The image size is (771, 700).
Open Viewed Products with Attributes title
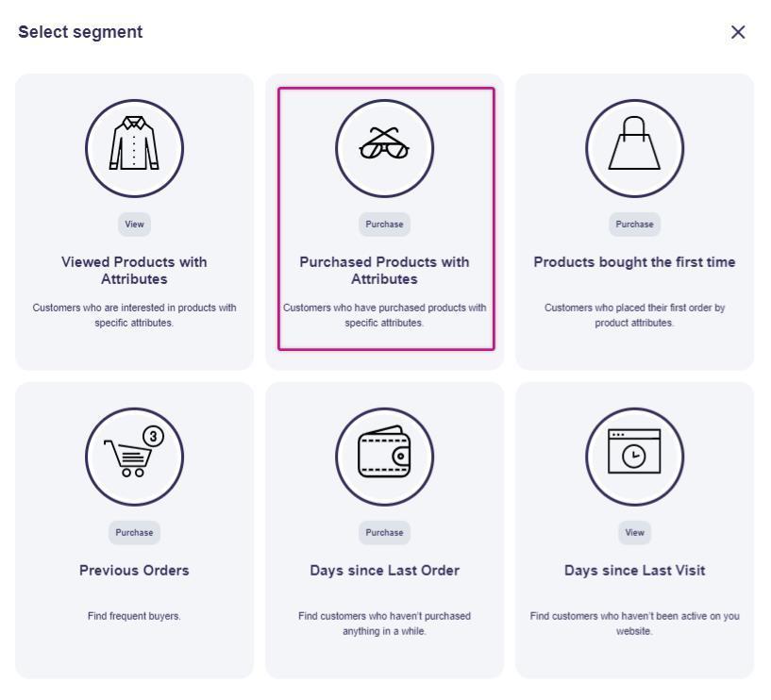tap(134, 271)
